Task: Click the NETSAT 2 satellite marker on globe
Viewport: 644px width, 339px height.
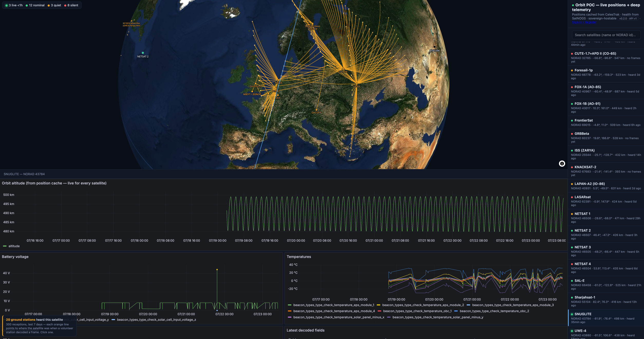Action: click(x=143, y=53)
